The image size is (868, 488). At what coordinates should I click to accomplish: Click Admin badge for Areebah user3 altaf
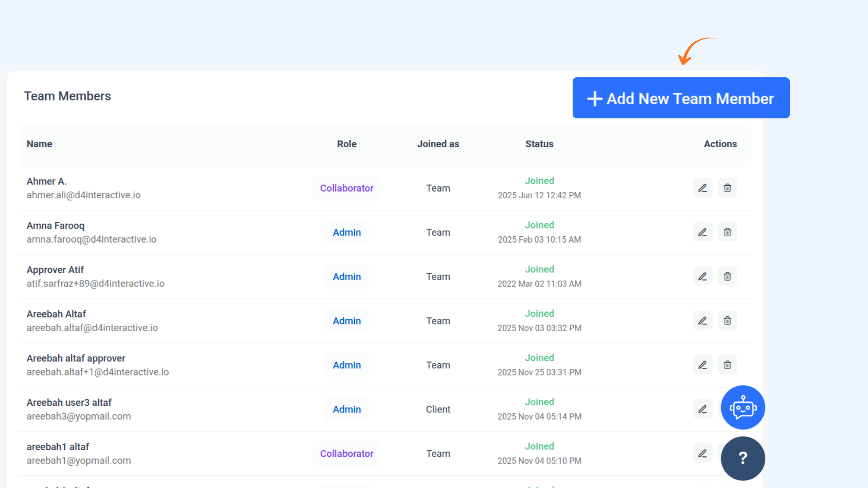point(347,409)
